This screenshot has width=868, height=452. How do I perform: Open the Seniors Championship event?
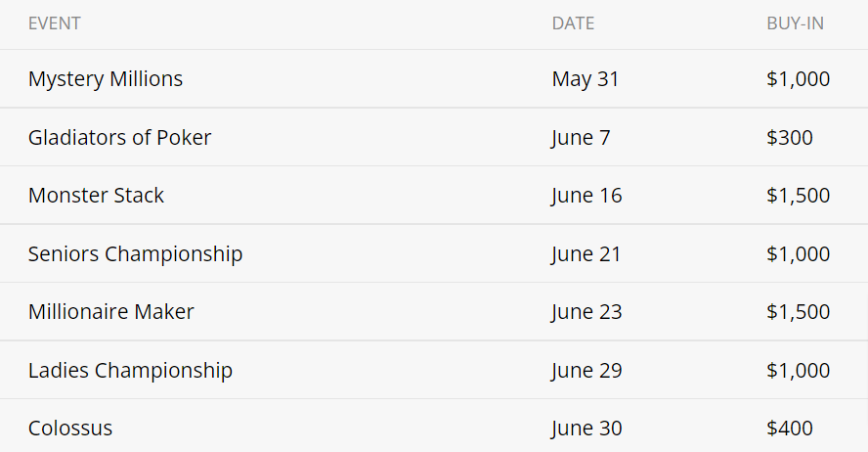coord(135,254)
